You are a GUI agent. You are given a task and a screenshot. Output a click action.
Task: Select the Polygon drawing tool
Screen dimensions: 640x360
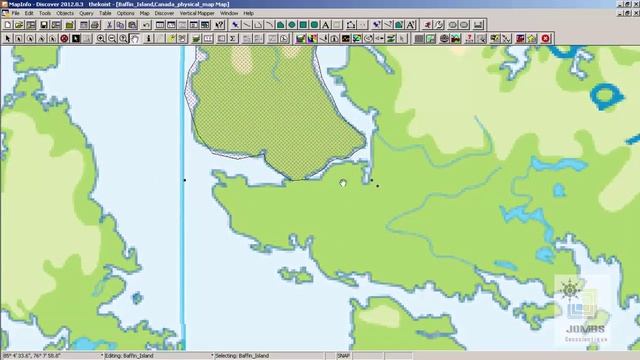[280, 25]
